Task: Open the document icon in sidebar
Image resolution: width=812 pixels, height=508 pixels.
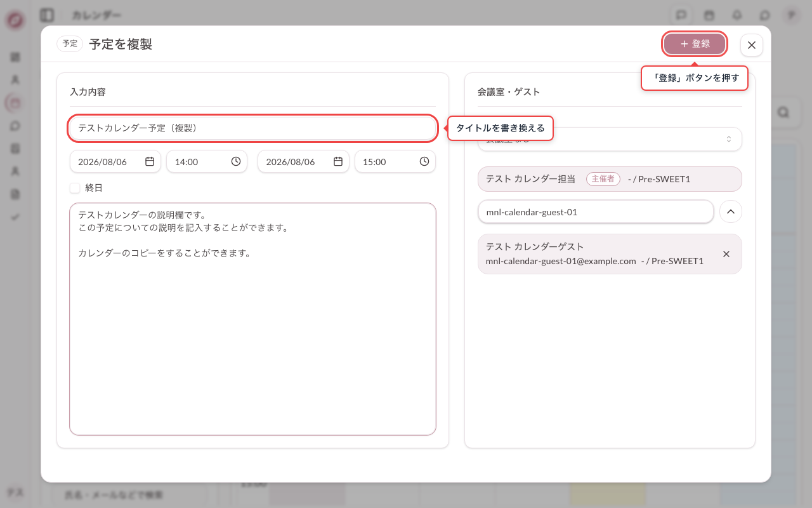Action: [15, 194]
